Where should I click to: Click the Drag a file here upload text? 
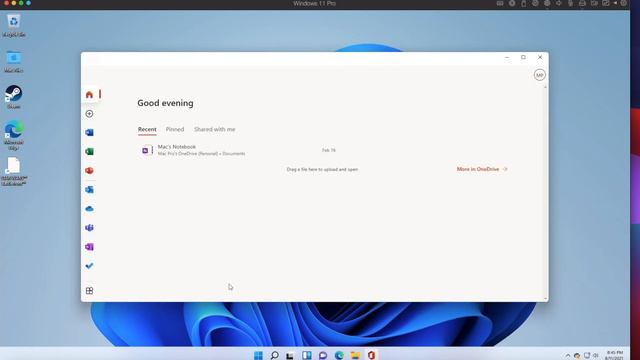(x=322, y=169)
